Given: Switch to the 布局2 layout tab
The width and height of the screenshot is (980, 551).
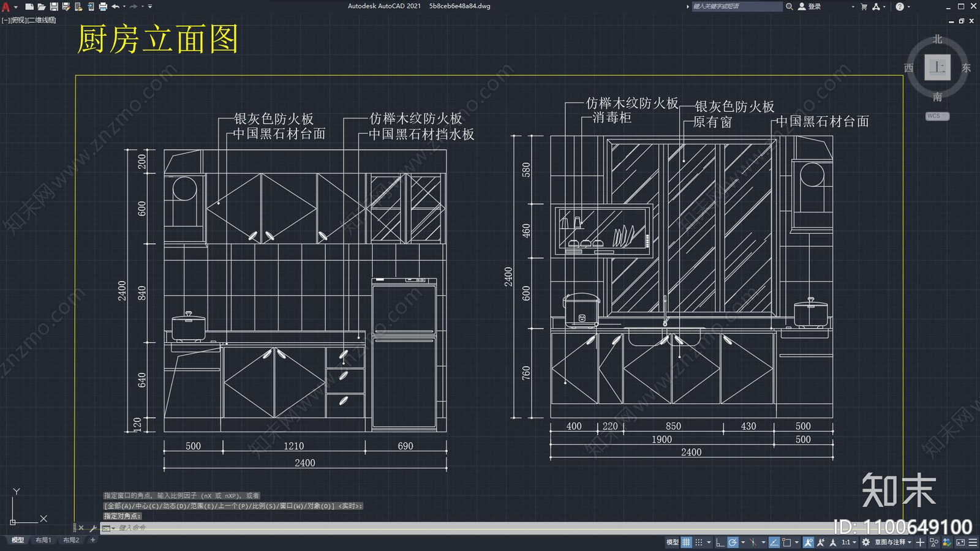Looking at the screenshot, I should (x=71, y=540).
